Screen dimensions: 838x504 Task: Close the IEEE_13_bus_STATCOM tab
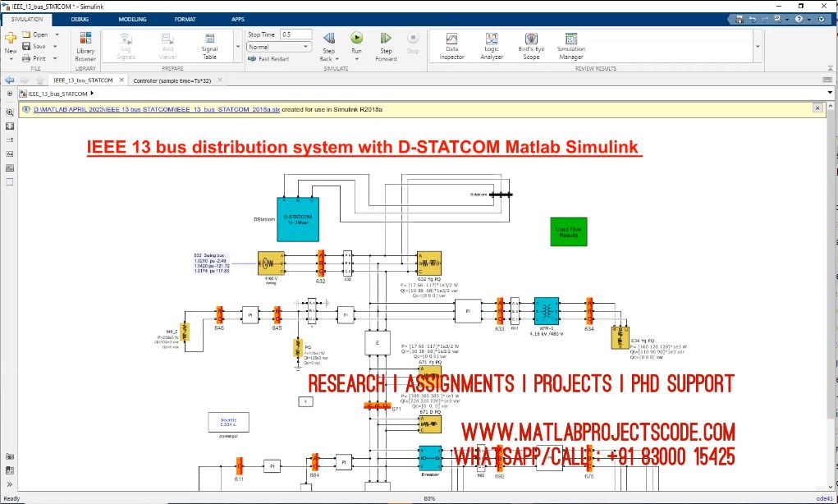coord(121,80)
